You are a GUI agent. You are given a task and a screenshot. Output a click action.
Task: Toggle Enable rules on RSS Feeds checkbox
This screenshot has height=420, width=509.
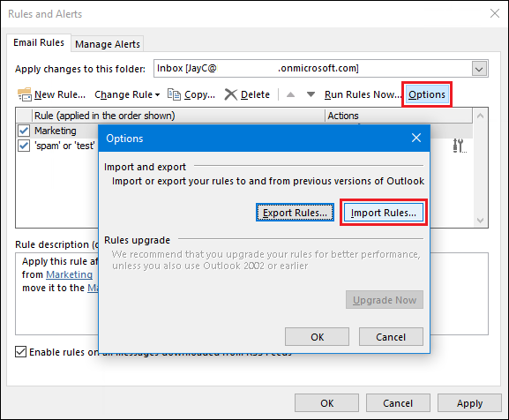(x=21, y=351)
